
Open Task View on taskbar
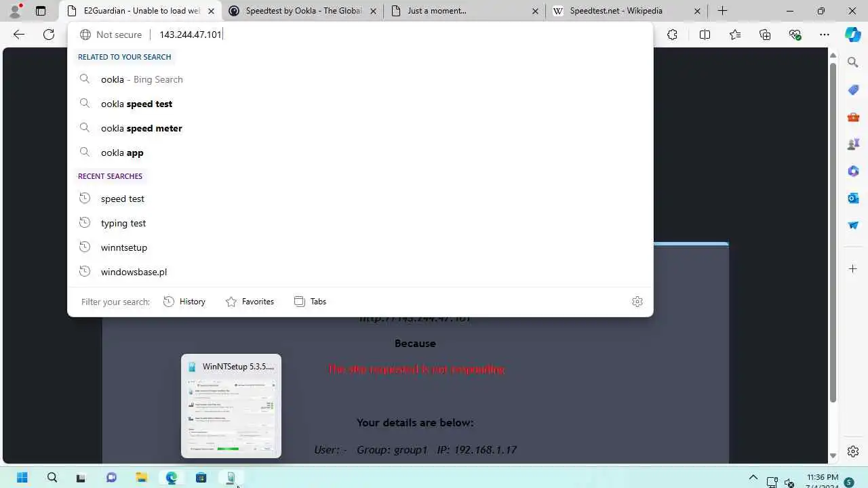click(81, 478)
